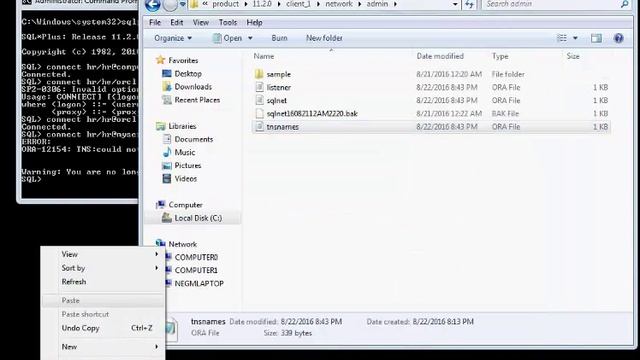
Task: Open the Organize dropdown
Action: (173, 38)
